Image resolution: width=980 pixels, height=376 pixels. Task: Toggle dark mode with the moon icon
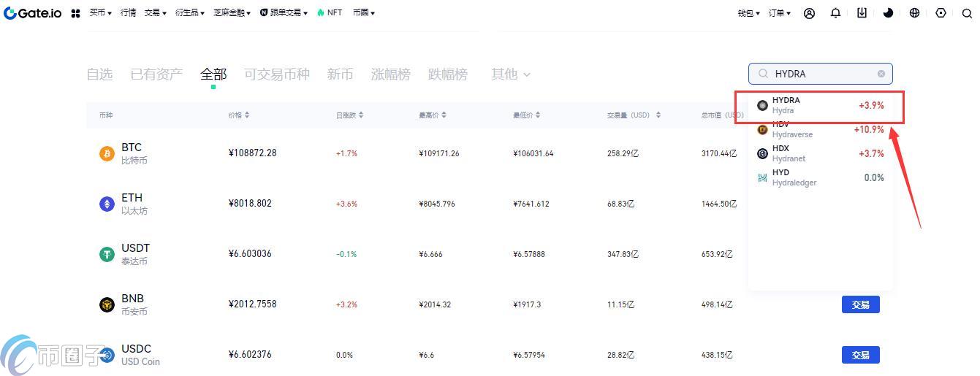click(x=888, y=13)
